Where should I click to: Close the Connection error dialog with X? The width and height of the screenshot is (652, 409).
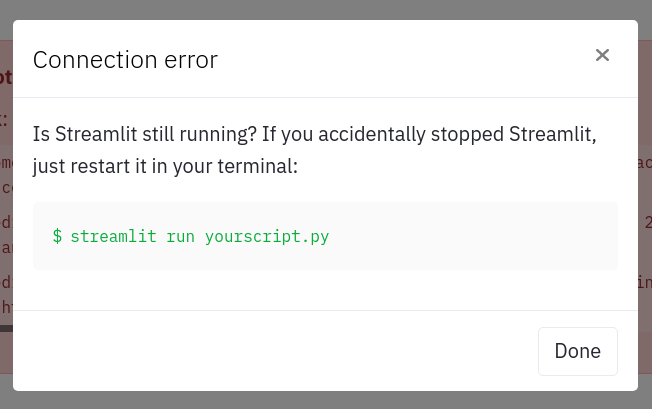click(602, 56)
